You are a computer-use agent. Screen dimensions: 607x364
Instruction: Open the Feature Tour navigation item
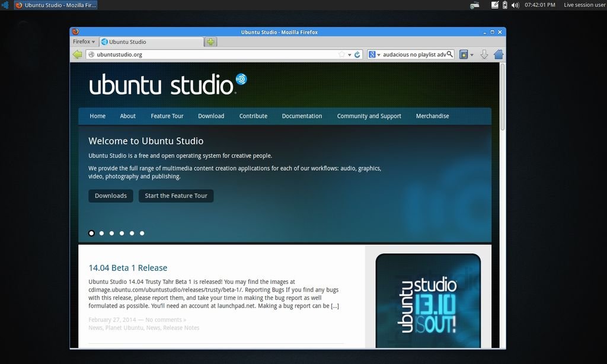tap(167, 116)
